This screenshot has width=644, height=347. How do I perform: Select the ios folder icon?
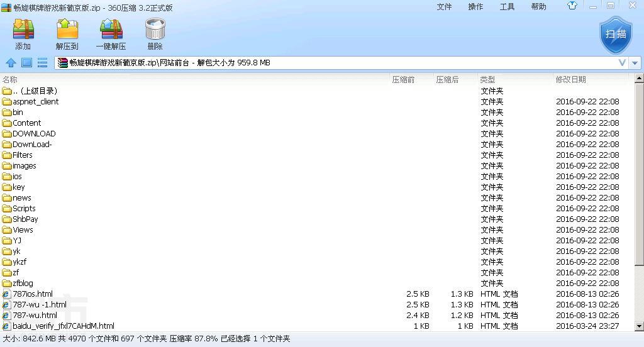point(6,176)
